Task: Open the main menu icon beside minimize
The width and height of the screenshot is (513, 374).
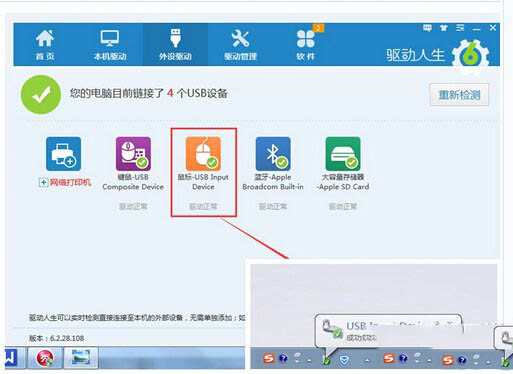Action: [460, 28]
